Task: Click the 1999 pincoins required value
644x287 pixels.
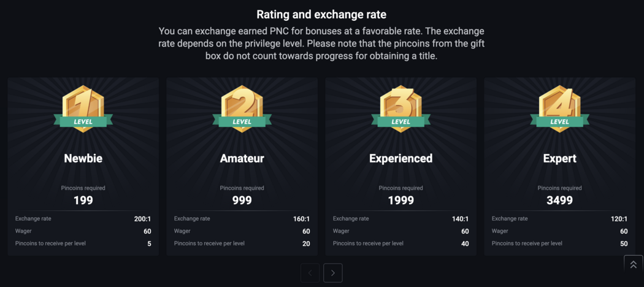Action: click(x=401, y=200)
